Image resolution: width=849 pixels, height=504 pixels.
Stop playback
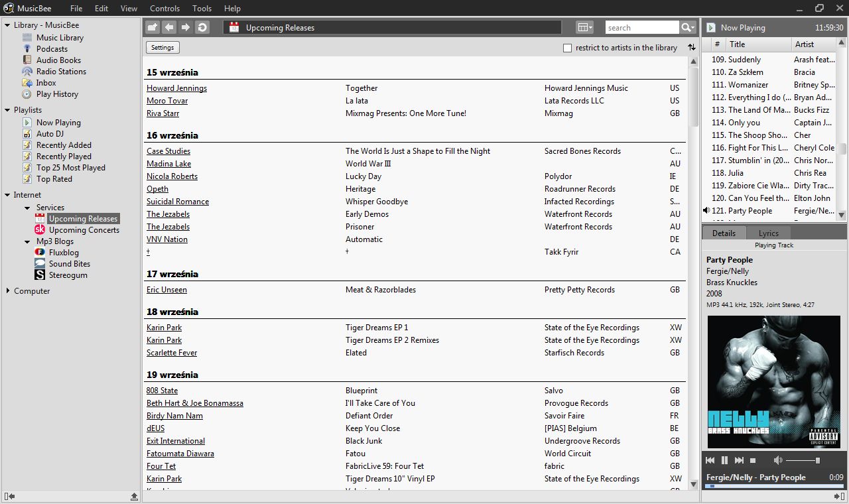point(753,460)
